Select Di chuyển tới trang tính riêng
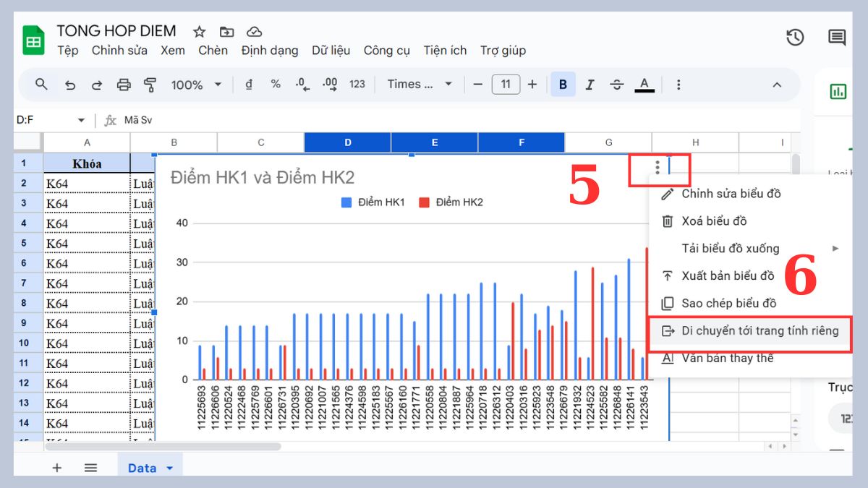The width and height of the screenshot is (868, 488). point(759,330)
